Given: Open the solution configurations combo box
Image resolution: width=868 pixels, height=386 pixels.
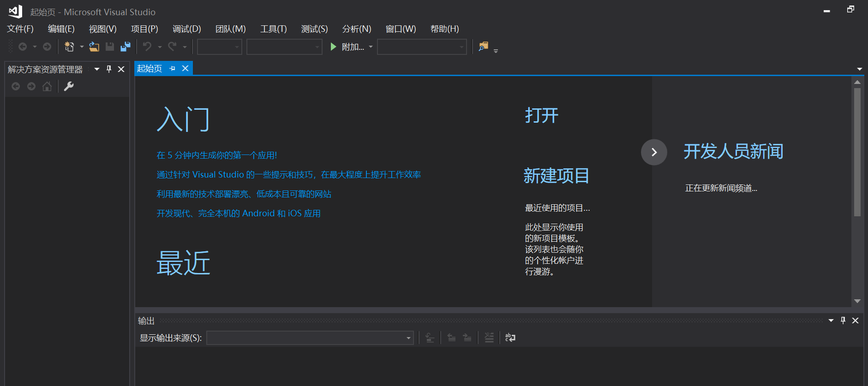Looking at the screenshot, I should point(220,47).
